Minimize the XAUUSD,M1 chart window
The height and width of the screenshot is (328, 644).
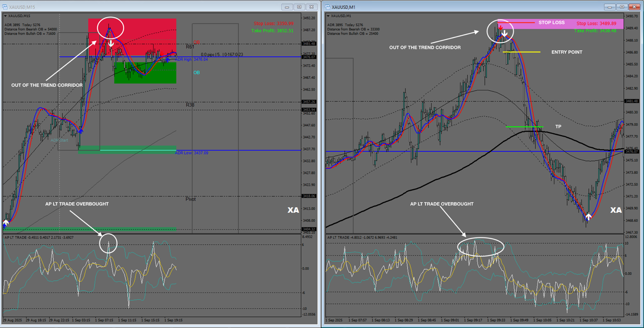click(x=610, y=7)
